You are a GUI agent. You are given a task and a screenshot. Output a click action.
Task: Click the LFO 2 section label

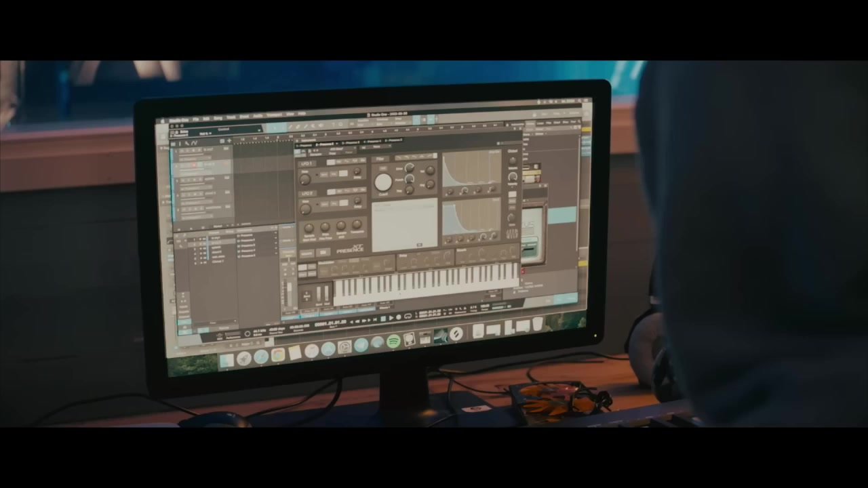[307, 194]
